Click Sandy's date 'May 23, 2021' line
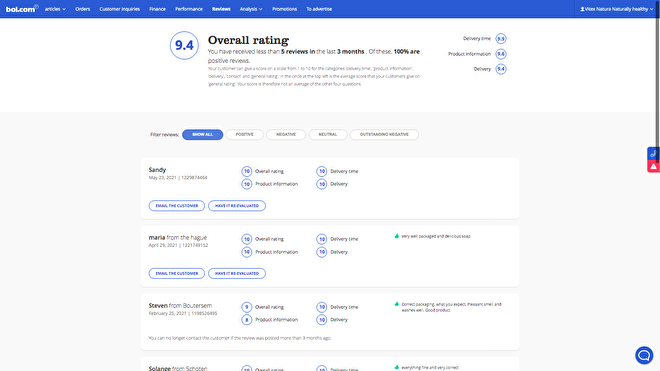This screenshot has height=371, width=660. 178,178
